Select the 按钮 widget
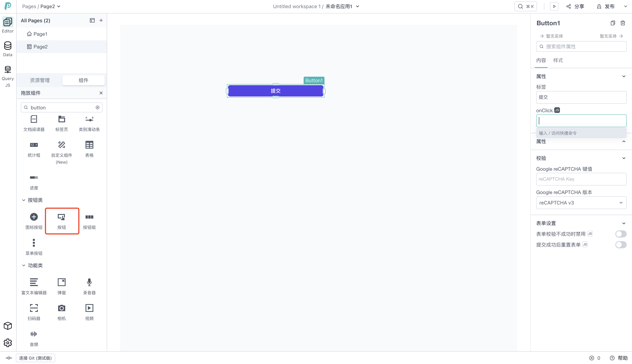 62,221
